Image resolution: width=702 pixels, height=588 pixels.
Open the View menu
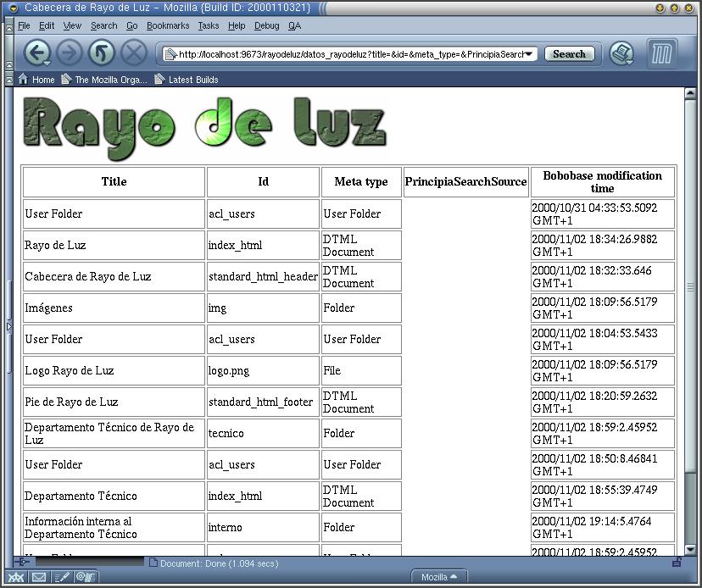click(72, 26)
